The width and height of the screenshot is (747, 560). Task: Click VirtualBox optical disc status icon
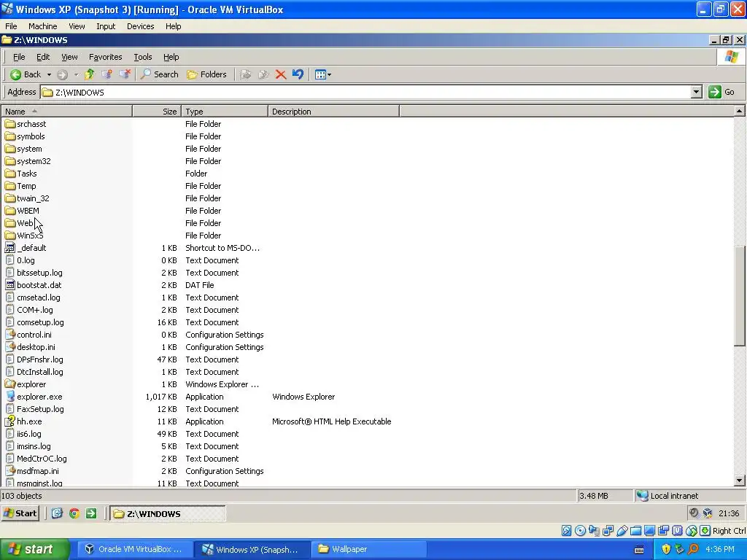coord(580,531)
